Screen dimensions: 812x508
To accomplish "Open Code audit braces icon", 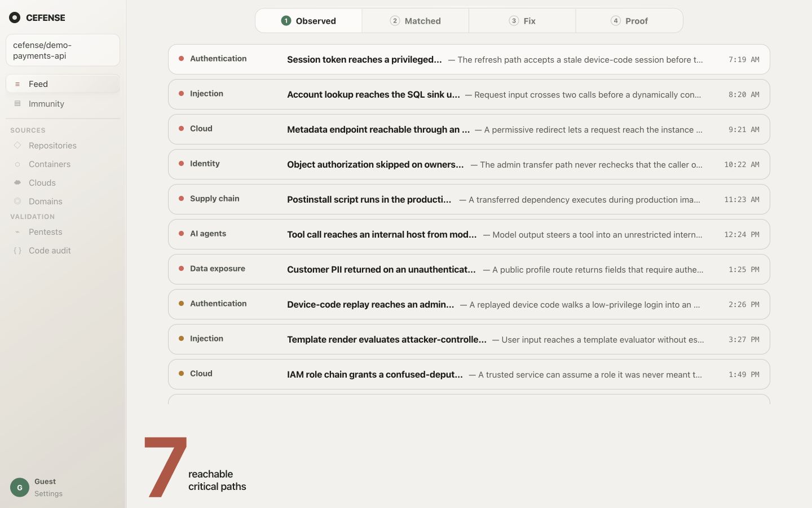I will coord(17,251).
